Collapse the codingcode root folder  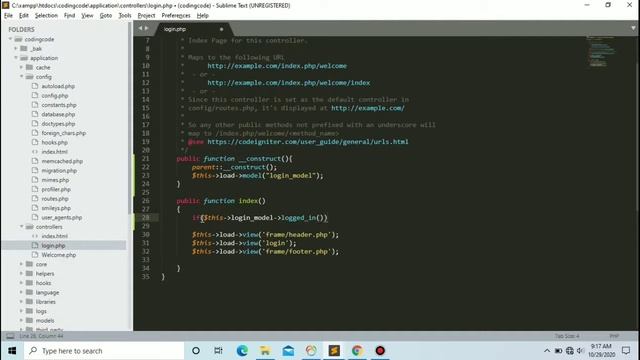click(x=11, y=39)
